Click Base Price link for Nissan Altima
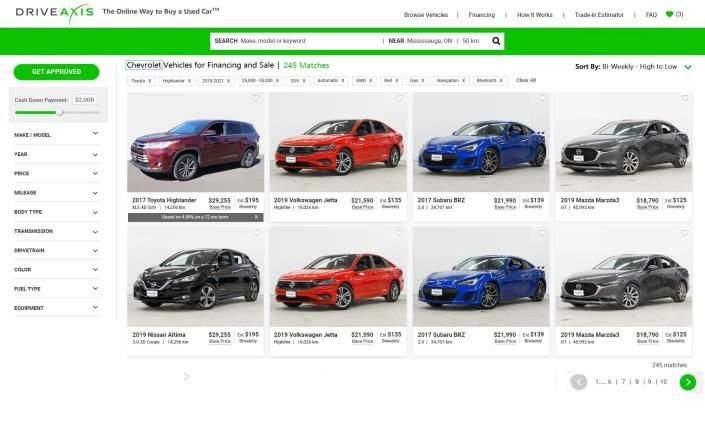Viewport: 705px width, 429px height. click(220, 342)
